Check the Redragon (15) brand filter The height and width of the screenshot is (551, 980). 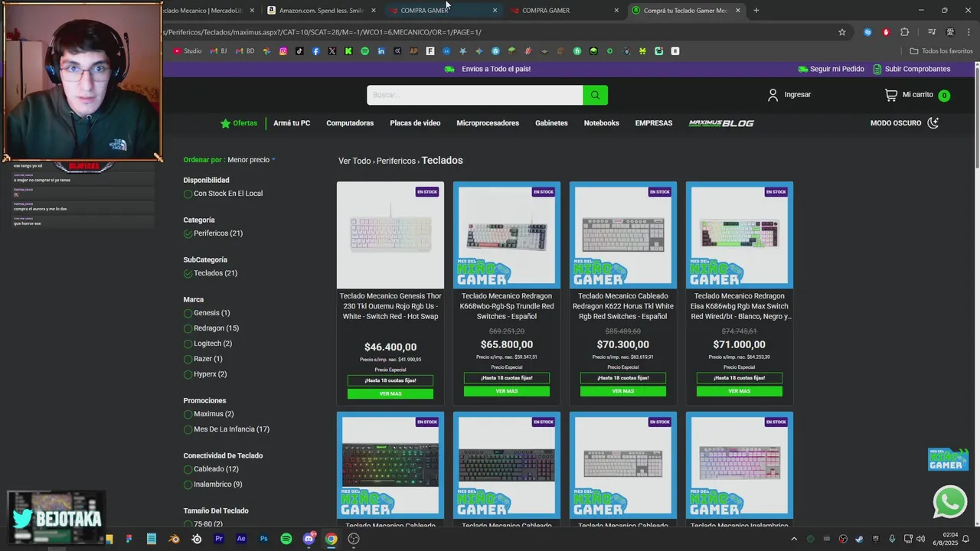(188, 328)
